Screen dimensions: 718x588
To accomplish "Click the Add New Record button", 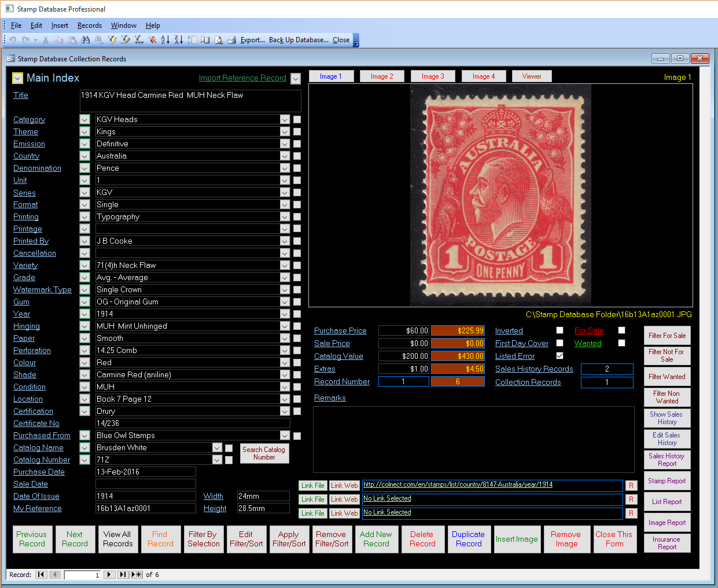I will 377,539.
